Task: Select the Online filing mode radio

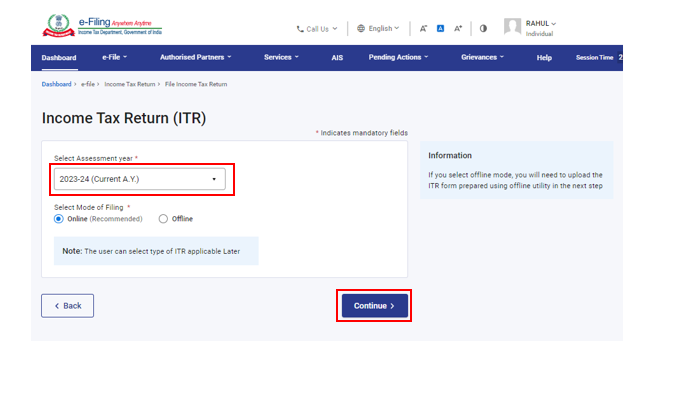Action: [59, 219]
